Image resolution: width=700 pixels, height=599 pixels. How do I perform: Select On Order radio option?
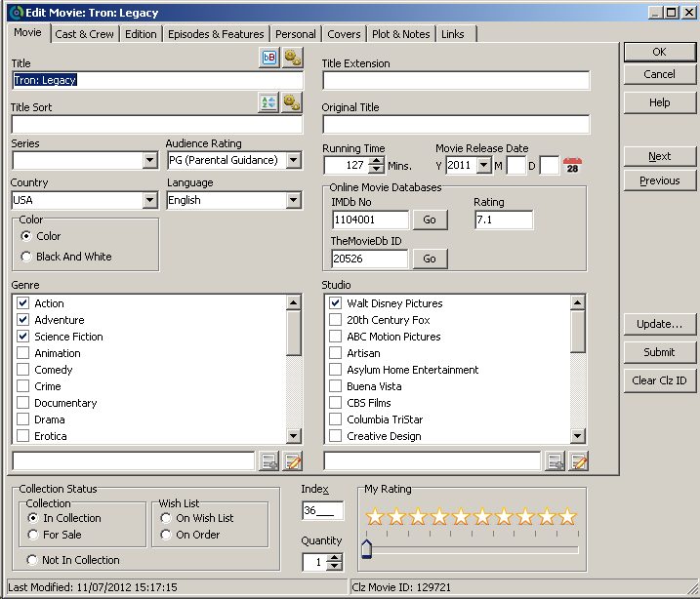tap(166, 535)
